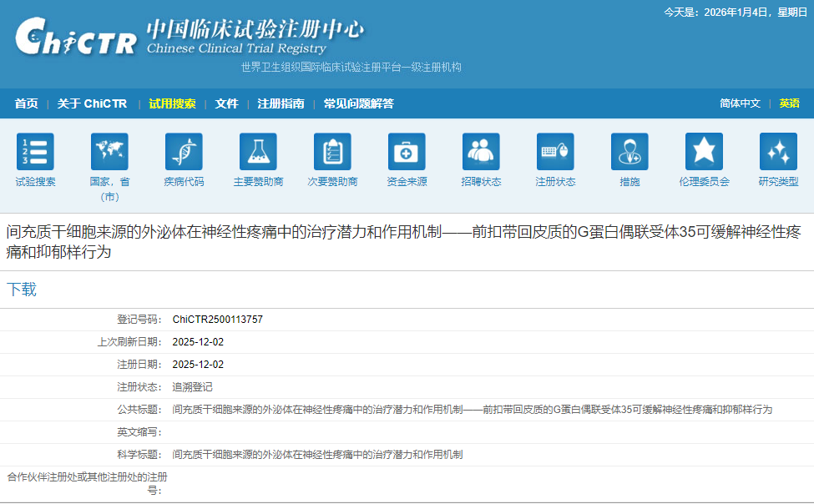Click the 主要赞助商 primary sponsor flask icon
The width and height of the screenshot is (814, 504).
[258, 153]
